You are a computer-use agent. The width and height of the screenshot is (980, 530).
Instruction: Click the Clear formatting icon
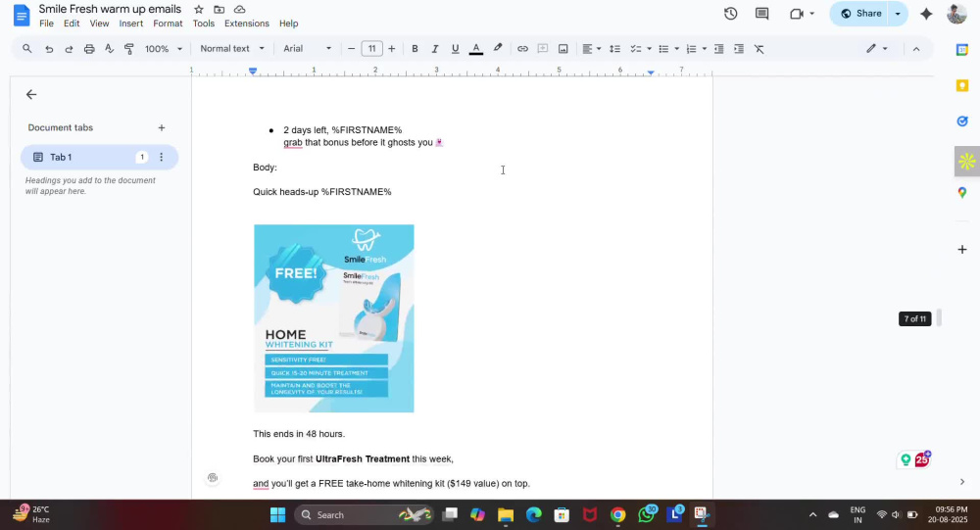(759, 49)
